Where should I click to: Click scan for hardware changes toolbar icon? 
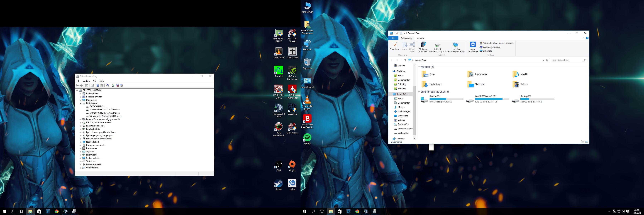pyautogui.click(x=108, y=86)
